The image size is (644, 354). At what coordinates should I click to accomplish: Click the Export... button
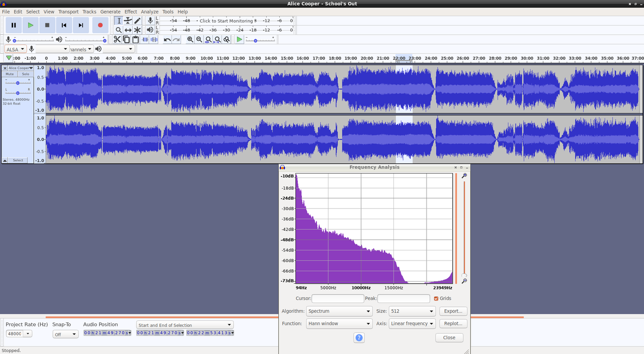click(453, 311)
